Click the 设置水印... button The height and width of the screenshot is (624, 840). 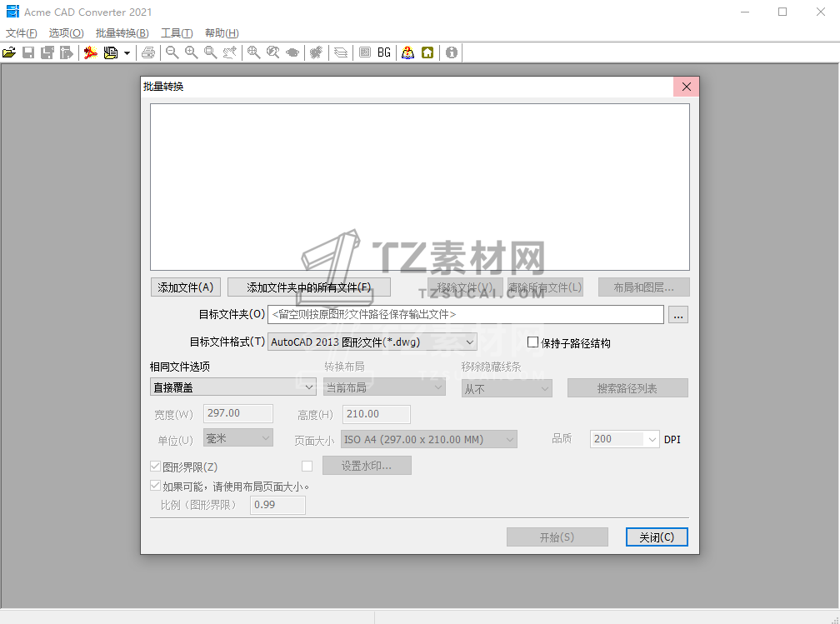pos(367,466)
